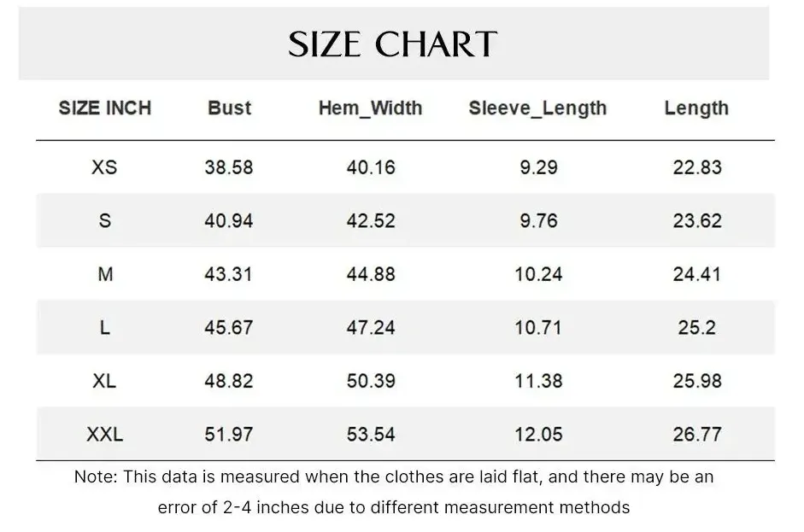The image size is (804, 532).
Task: Click the XXL hem width value 53.54
Action: [x=371, y=435]
